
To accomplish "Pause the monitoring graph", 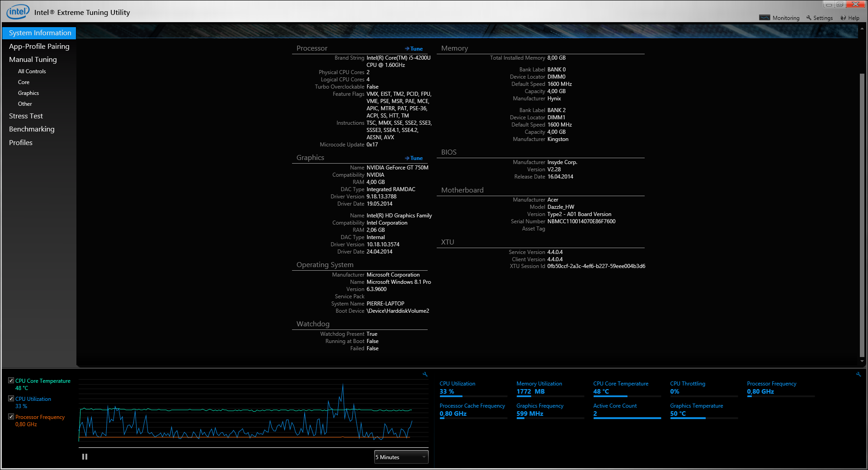I will point(85,457).
